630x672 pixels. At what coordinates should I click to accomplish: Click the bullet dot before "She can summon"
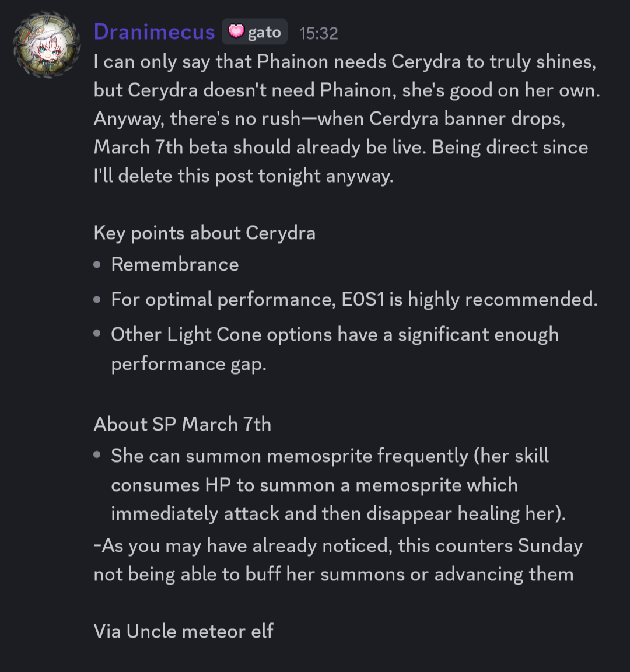click(x=97, y=456)
